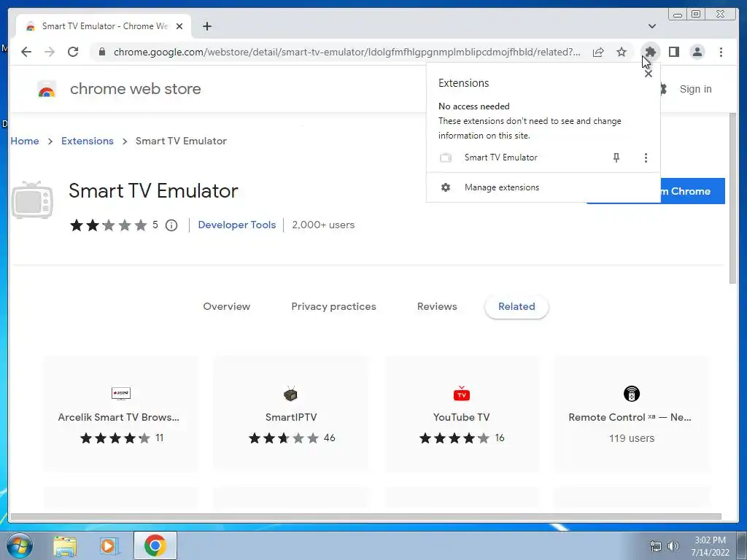
Task: Pin the Smart TV Emulator extension
Action: coord(616,157)
